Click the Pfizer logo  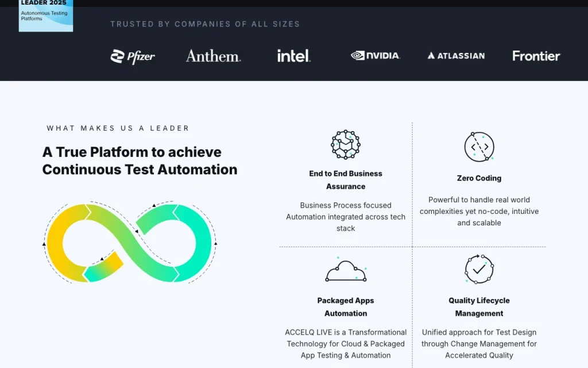(133, 56)
